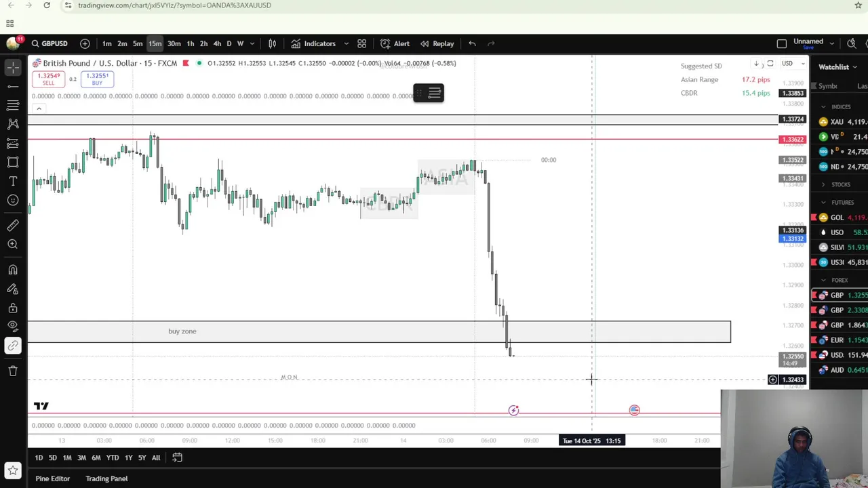
Task: Open the Pine Editor tab
Action: pos(52,479)
